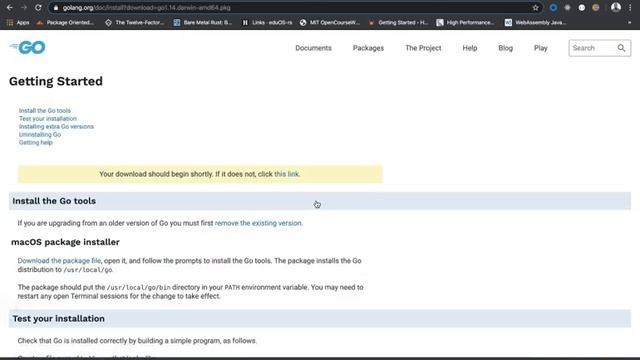Show the hidden bookmarks overflow
This screenshot has width=640, height=360.
pyautogui.click(x=629, y=22)
